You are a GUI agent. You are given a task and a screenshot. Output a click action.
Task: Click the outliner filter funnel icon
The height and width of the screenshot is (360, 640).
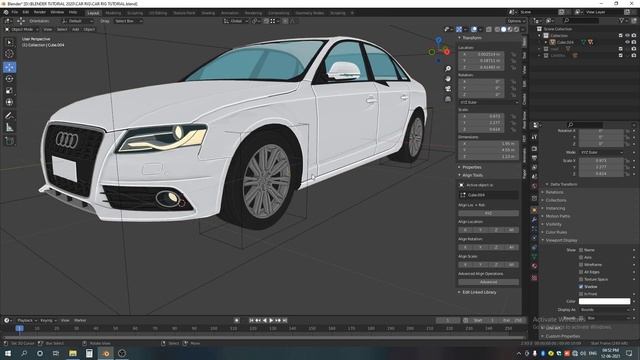(622, 20)
